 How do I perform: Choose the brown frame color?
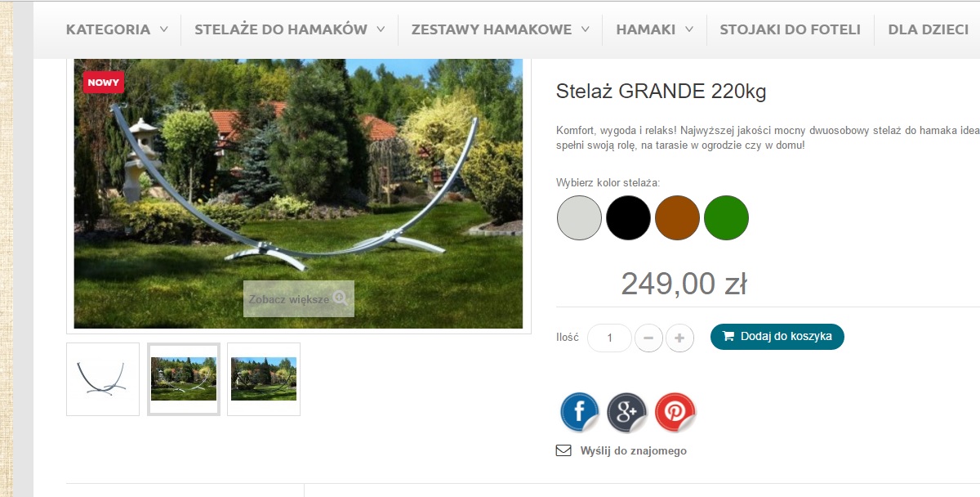point(677,218)
